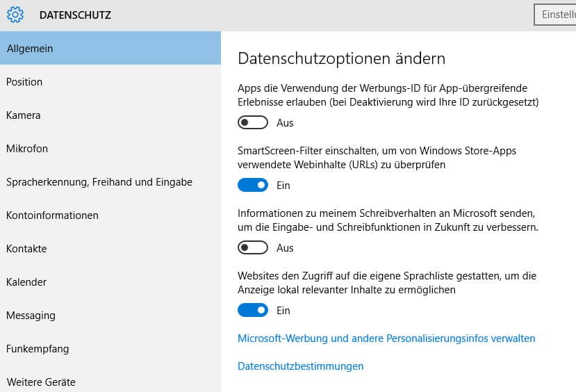The image size is (576, 392).
Task: Open the Kalender privacy settings
Action: [26, 282]
